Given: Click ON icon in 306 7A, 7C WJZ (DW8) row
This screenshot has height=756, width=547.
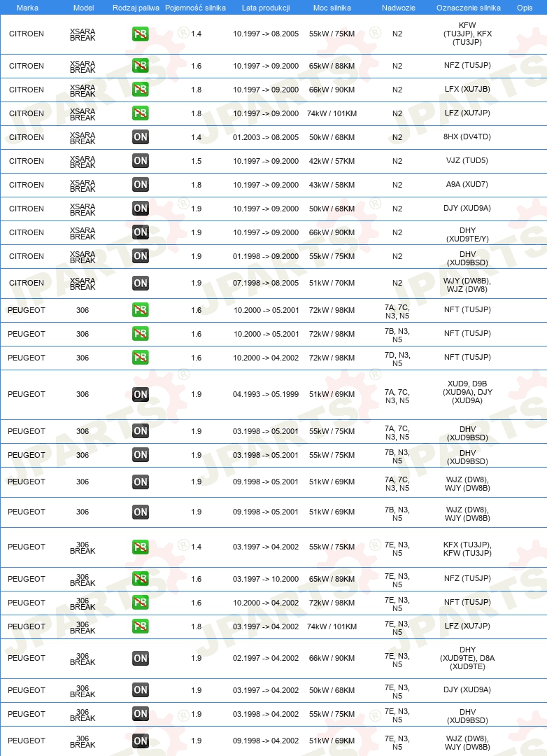Looking at the screenshot, I should click(140, 482).
